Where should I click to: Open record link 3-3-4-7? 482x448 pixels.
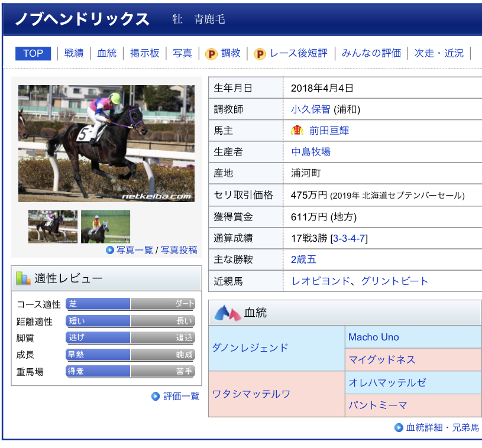tap(349, 238)
